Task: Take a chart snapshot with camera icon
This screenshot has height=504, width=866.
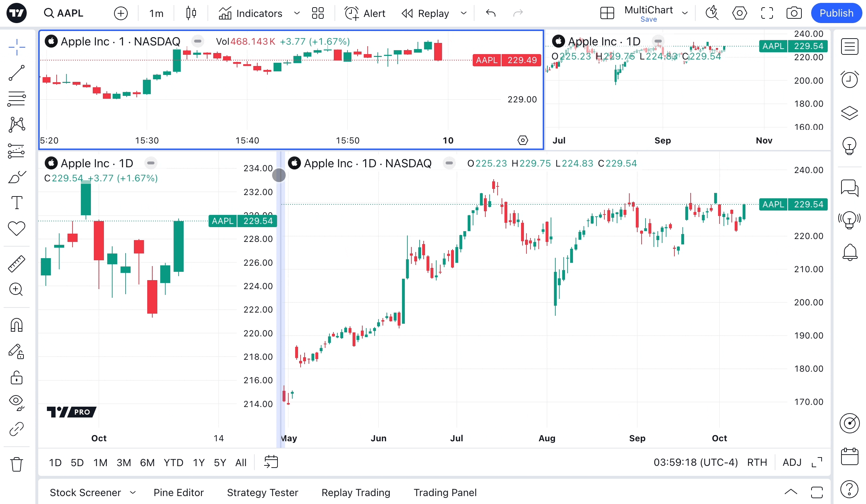Action: pos(794,13)
